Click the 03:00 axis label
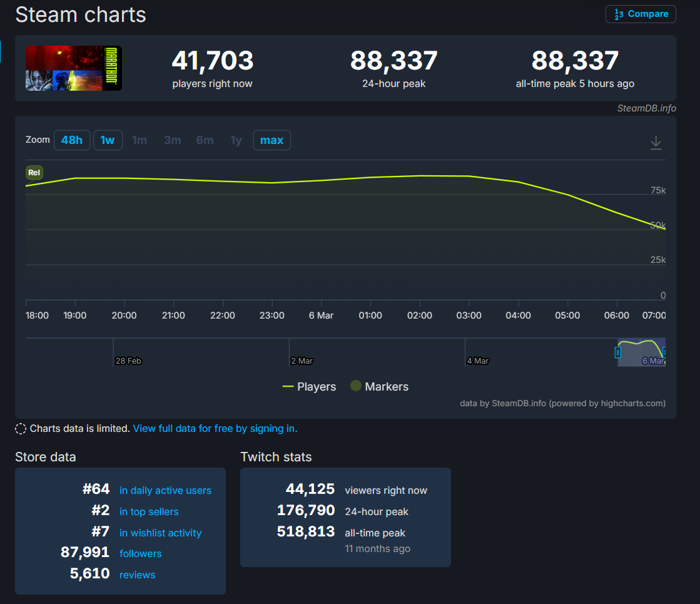 469,315
